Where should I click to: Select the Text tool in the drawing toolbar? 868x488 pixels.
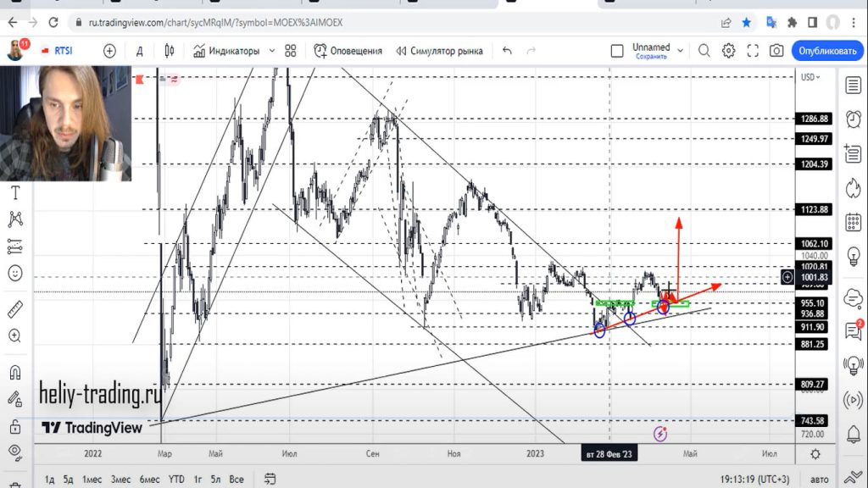coord(14,191)
